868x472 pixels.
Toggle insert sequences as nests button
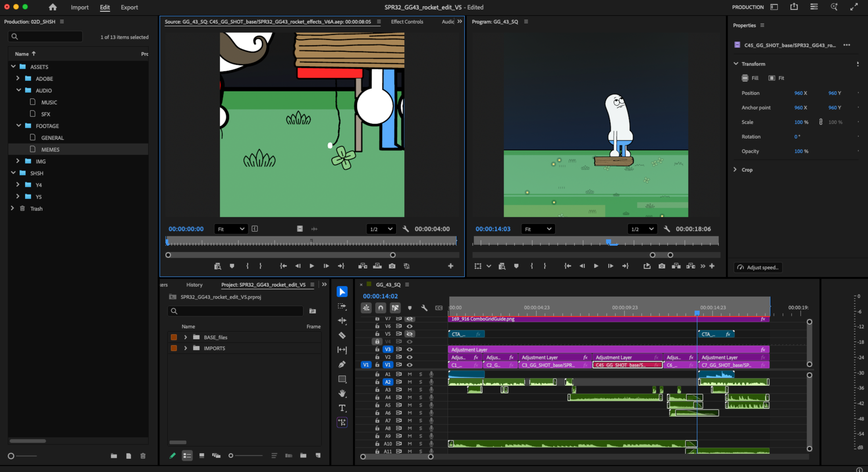point(366,308)
